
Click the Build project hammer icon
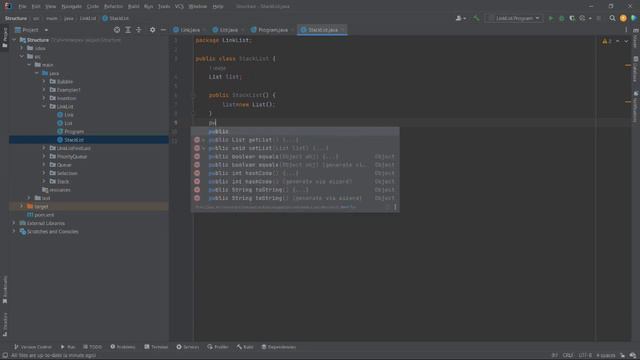(x=476, y=18)
